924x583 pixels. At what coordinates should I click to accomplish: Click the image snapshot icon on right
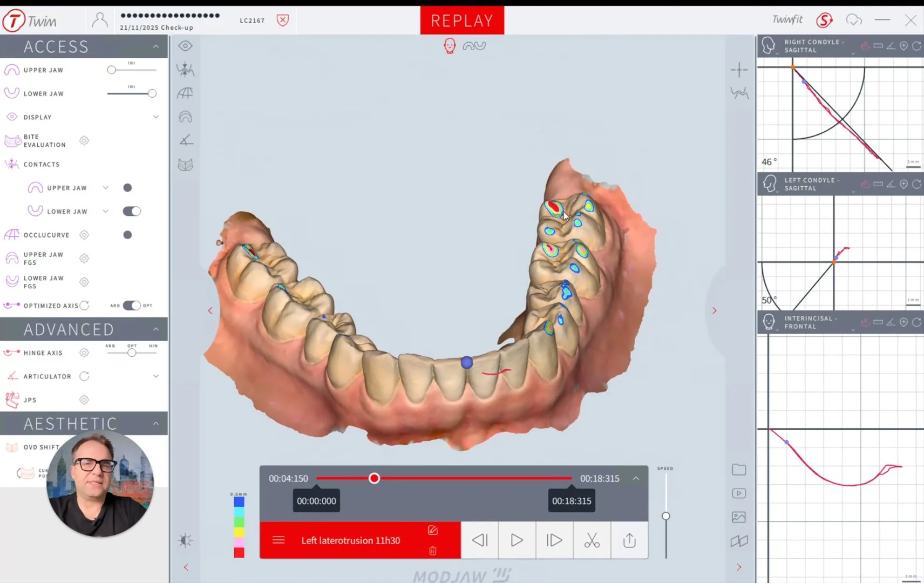point(739,517)
